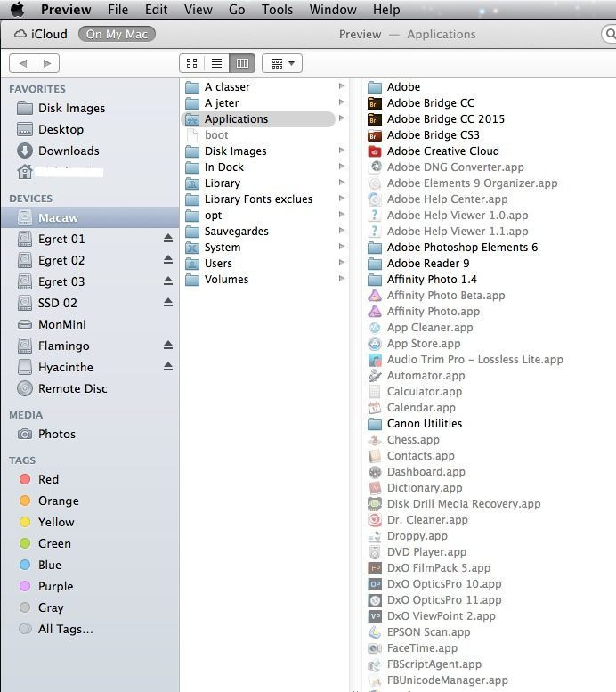Click the Adobe DNG Converter.app icon
The width and height of the screenshot is (616, 692).
(x=375, y=167)
